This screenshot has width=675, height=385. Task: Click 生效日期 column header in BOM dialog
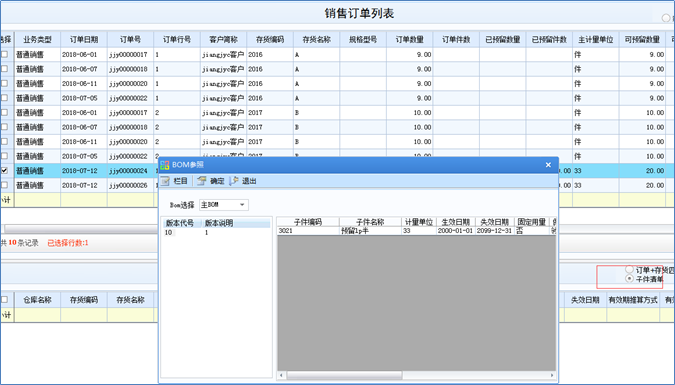click(x=456, y=222)
